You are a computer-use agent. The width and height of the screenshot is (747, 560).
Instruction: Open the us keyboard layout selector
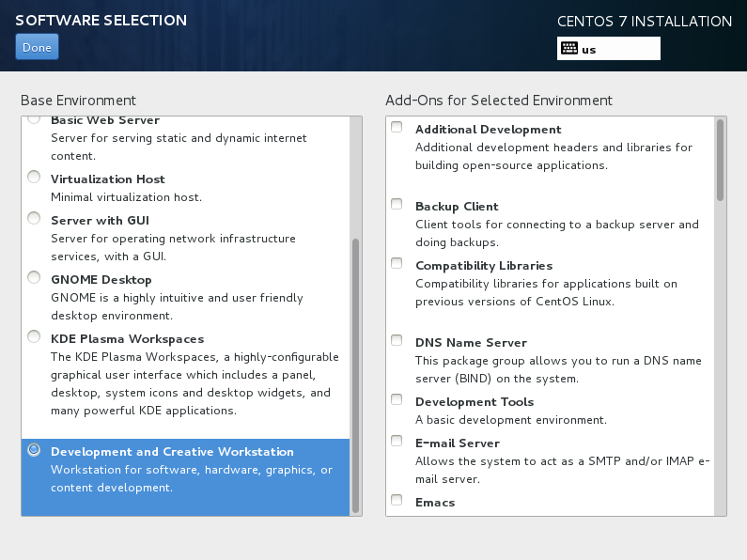(x=608, y=49)
